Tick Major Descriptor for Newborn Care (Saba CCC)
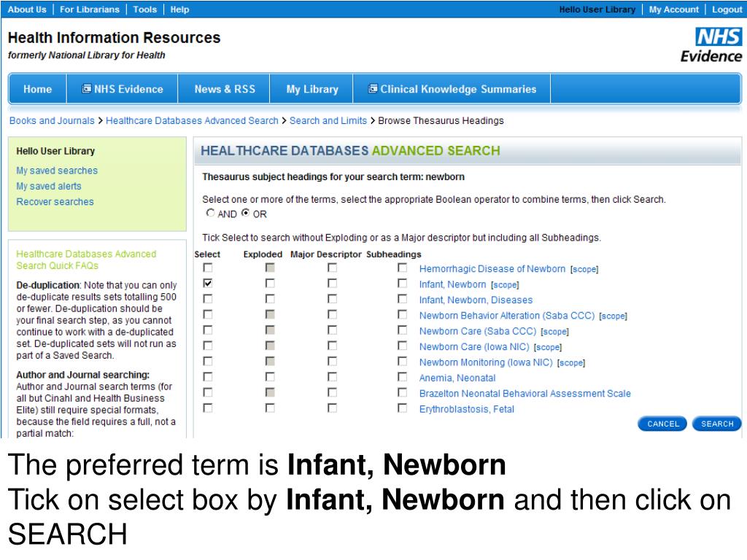 coord(333,330)
